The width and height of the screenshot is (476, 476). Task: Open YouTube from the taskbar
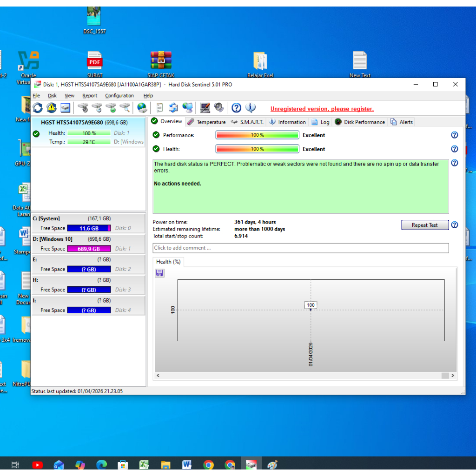[x=37, y=465]
